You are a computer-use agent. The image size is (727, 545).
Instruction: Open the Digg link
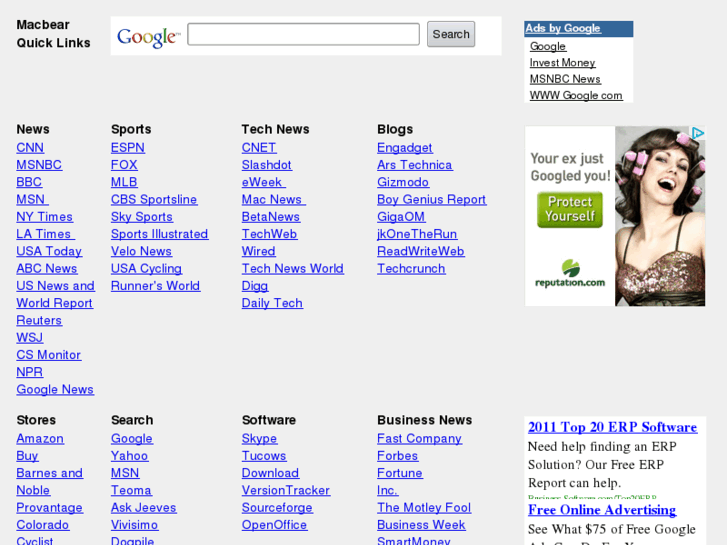pyautogui.click(x=255, y=285)
